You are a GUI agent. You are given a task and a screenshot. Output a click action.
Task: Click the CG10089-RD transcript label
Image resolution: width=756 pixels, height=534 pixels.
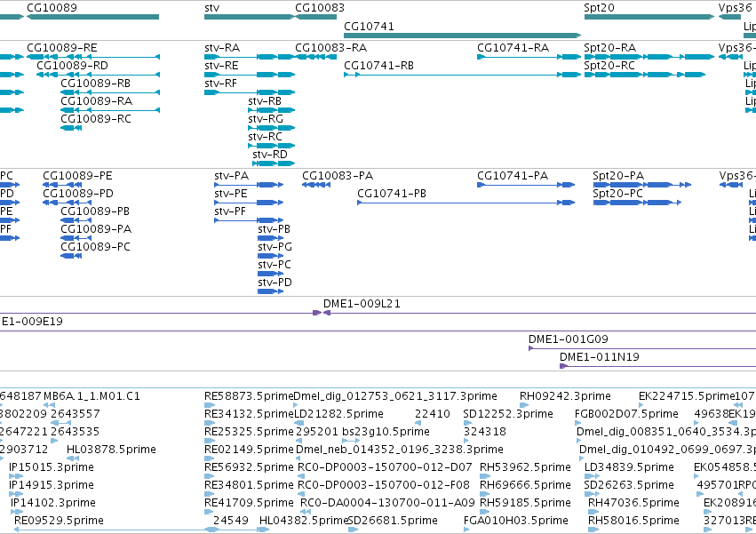coord(72,66)
